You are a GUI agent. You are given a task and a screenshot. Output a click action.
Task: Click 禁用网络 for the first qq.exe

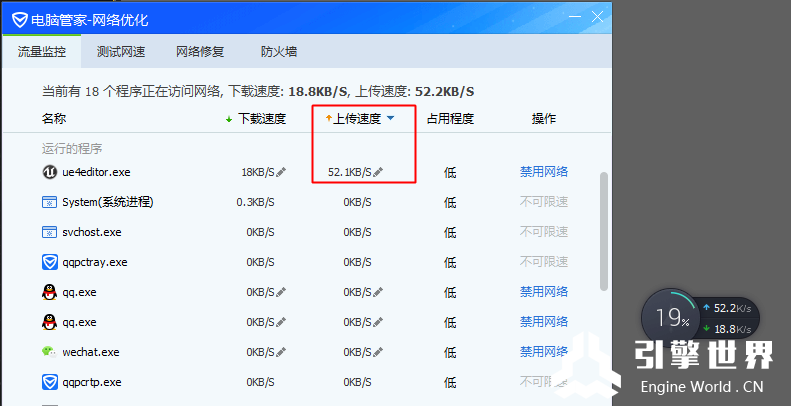(544, 292)
